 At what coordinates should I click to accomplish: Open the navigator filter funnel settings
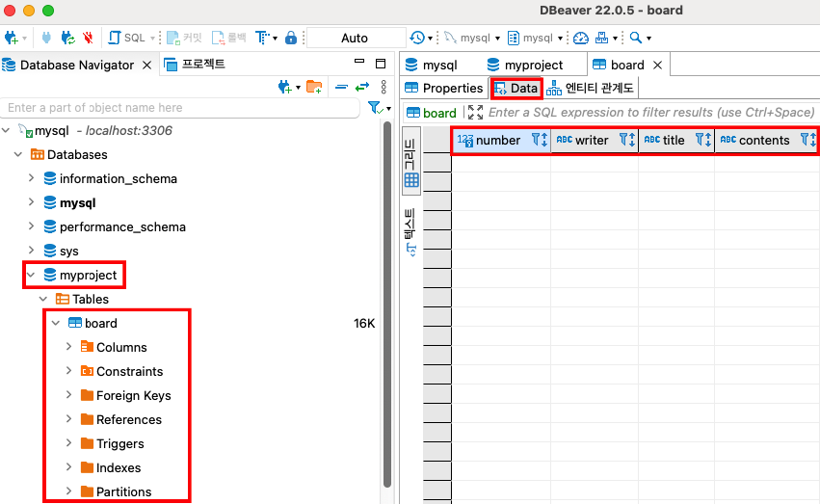click(x=376, y=108)
